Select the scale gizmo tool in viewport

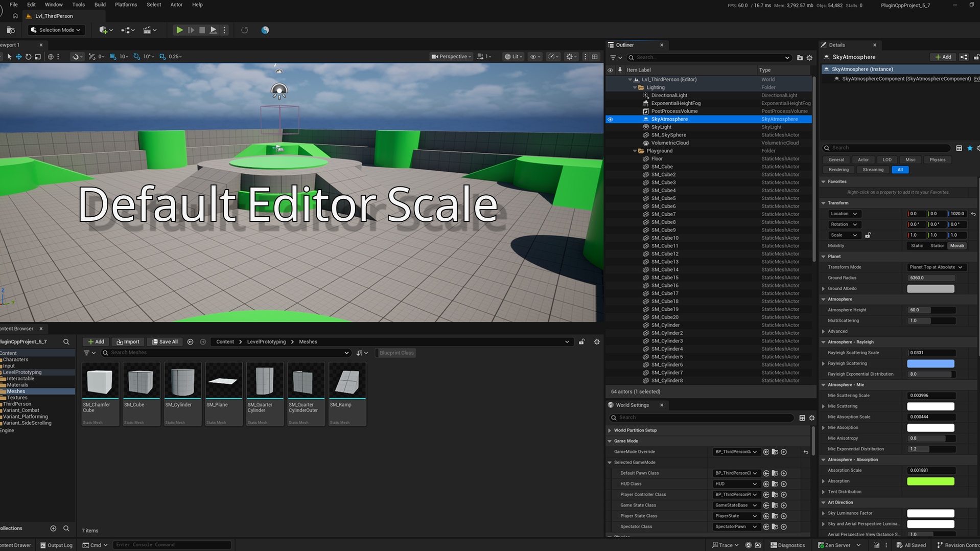[x=38, y=57]
